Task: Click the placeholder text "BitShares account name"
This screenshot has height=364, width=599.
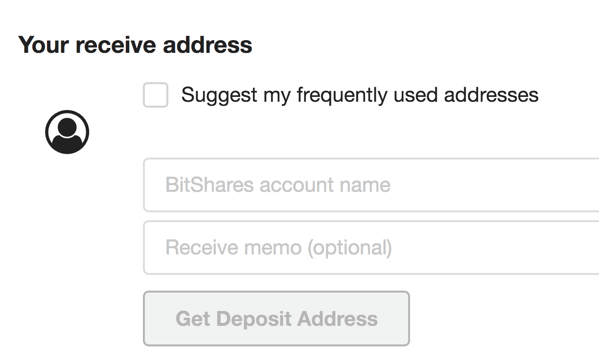Action: pos(278,185)
